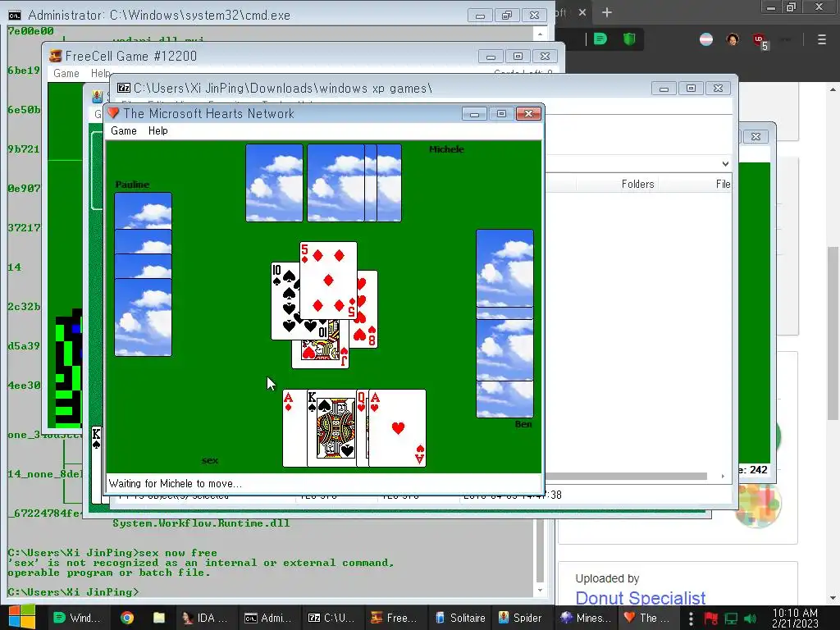Open the Windows Start button

point(22,617)
